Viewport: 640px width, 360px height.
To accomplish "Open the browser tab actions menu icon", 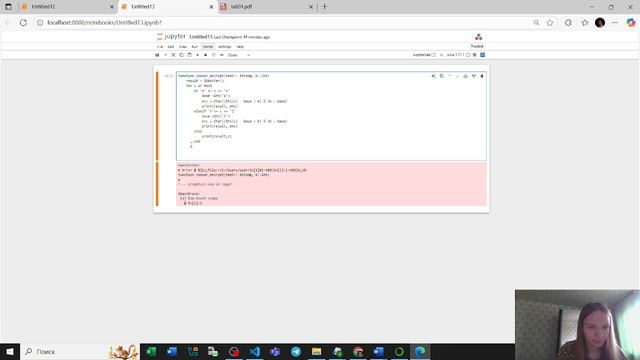I will coord(8,7).
